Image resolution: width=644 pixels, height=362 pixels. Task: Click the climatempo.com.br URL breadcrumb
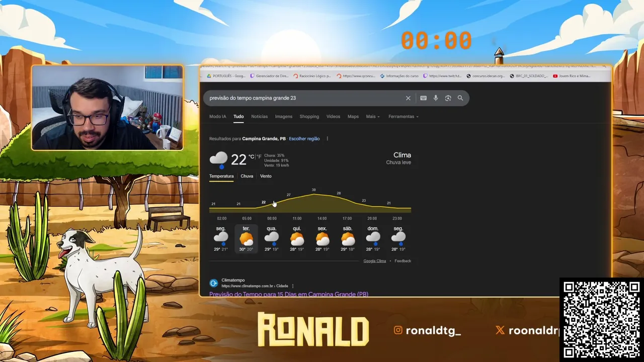point(255,286)
